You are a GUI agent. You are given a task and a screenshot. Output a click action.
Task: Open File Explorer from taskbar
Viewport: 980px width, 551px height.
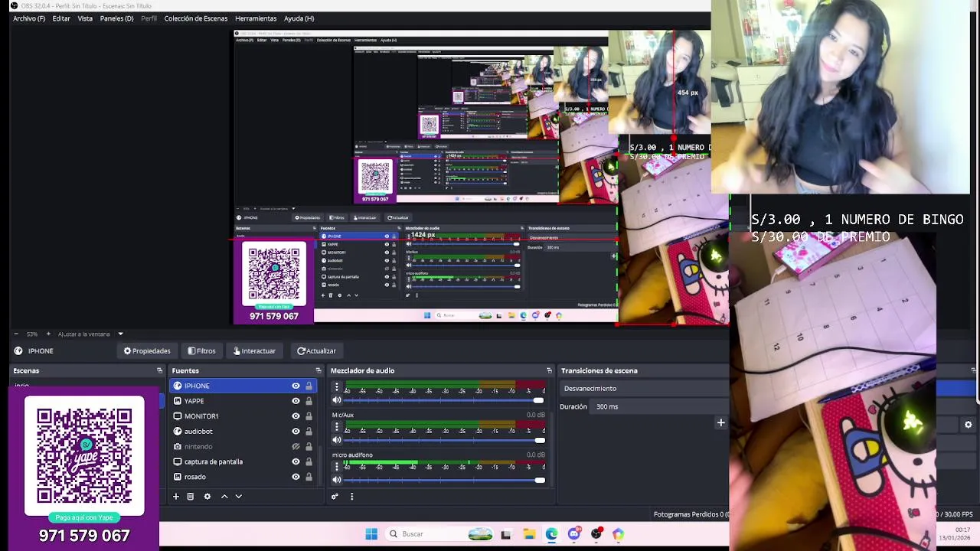(529, 534)
